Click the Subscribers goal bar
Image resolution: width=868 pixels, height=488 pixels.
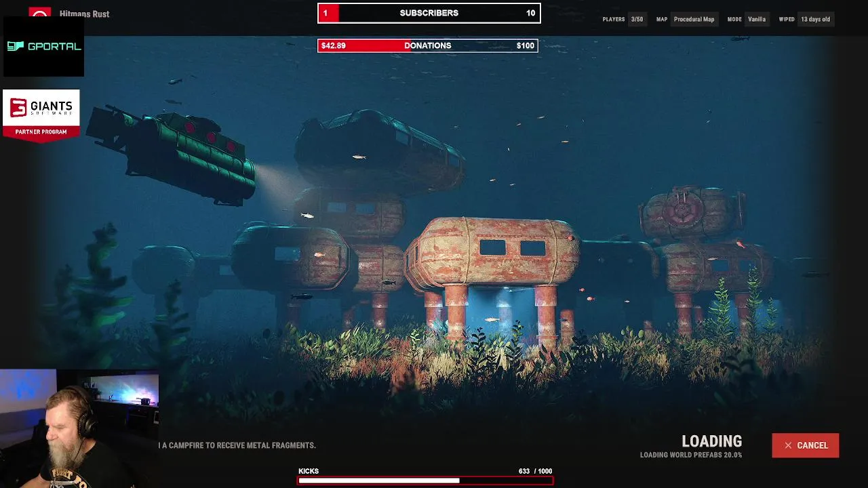pyautogui.click(x=429, y=13)
